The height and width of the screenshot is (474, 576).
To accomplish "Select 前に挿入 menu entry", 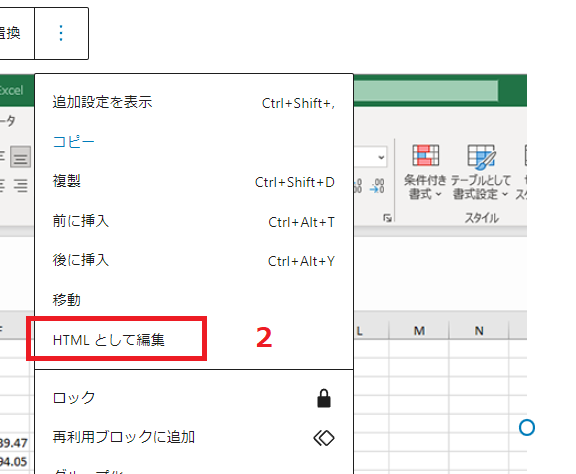I will (x=194, y=221).
